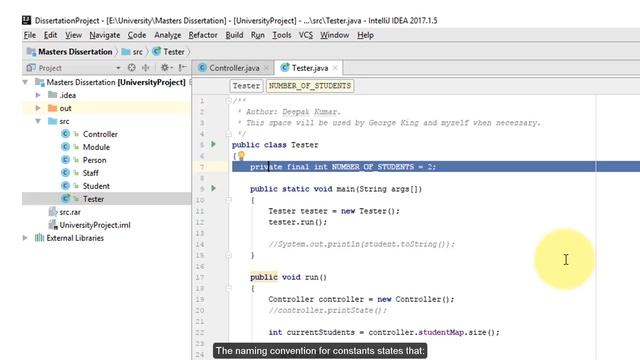
Task: Select Staff class in project tree
Action: click(90, 173)
